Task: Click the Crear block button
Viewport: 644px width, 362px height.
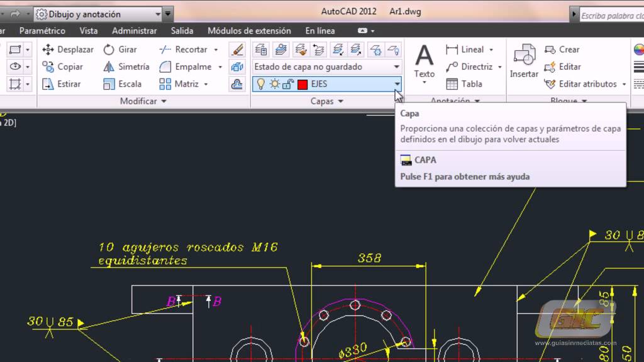Action: [x=562, y=50]
